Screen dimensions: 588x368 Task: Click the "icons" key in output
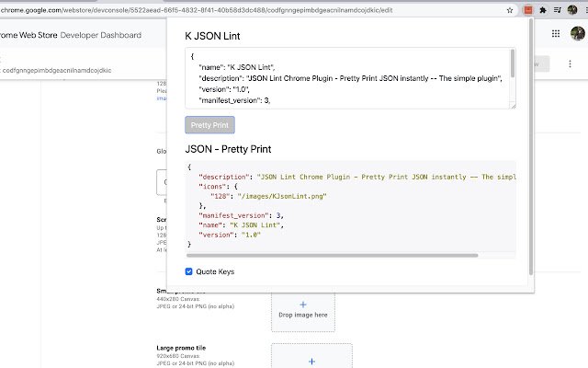point(212,186)
